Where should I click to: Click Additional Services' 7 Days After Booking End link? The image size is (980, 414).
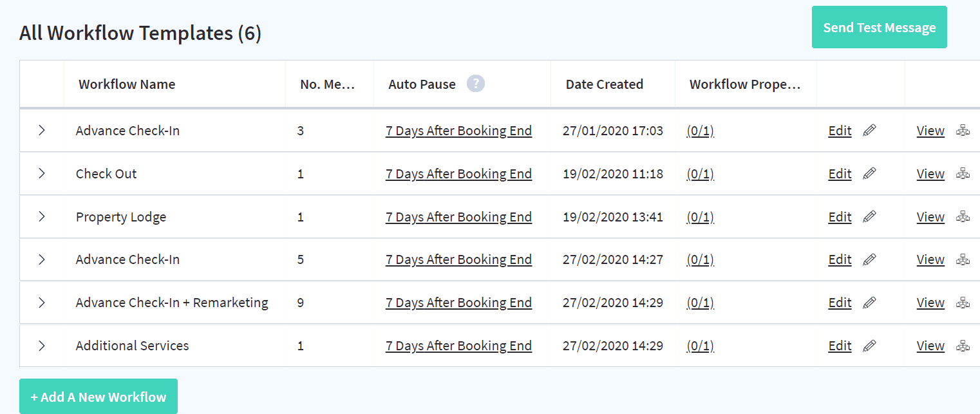(x=458, y=346)
